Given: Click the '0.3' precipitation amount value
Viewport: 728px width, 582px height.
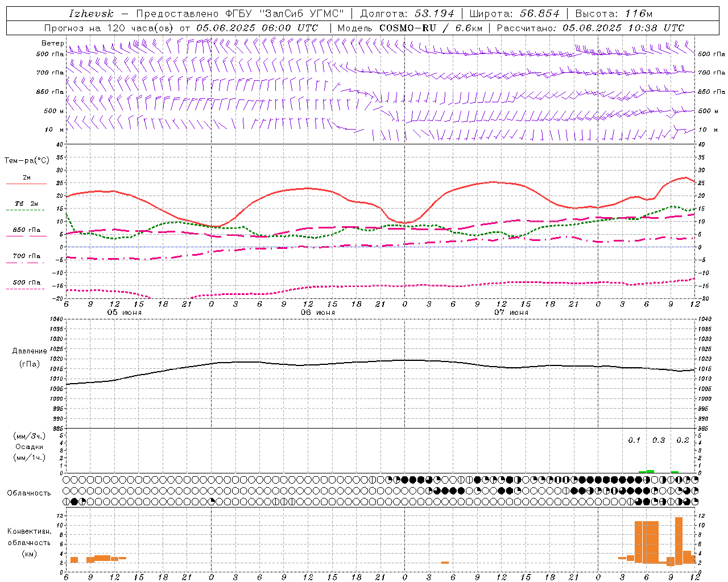Looking at the screenshot, I should tap(659, 440).
